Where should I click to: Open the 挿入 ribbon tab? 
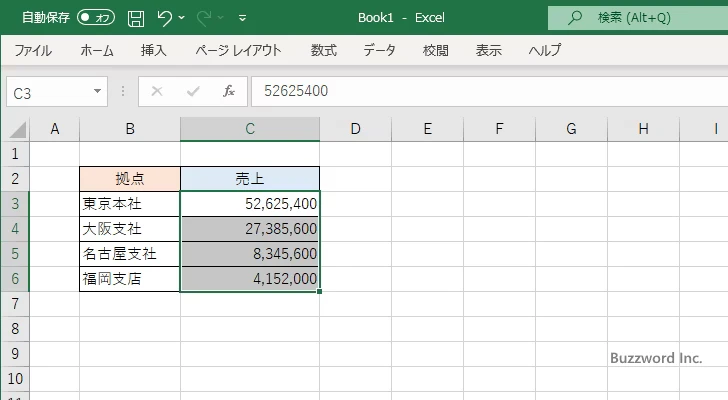coord(154,50)
